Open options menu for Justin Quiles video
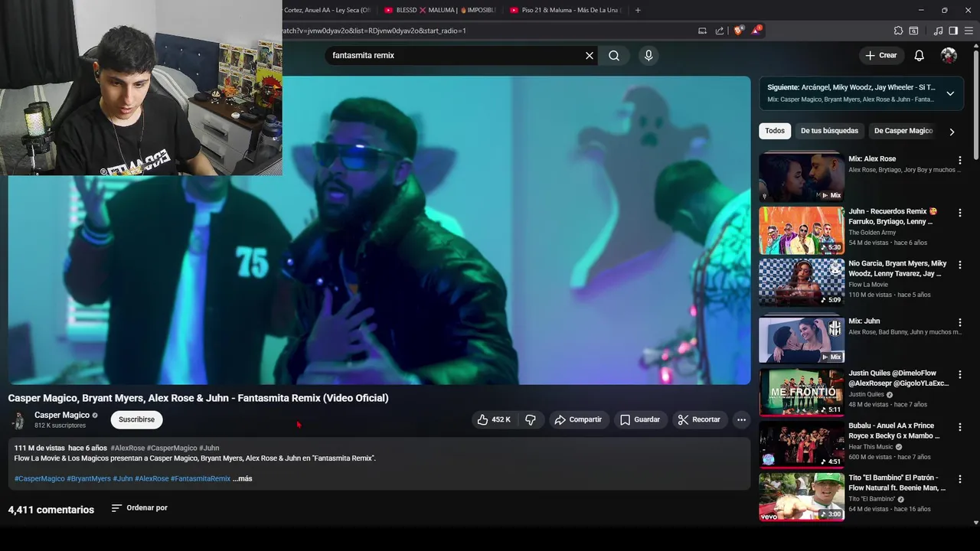 [959, 375]
